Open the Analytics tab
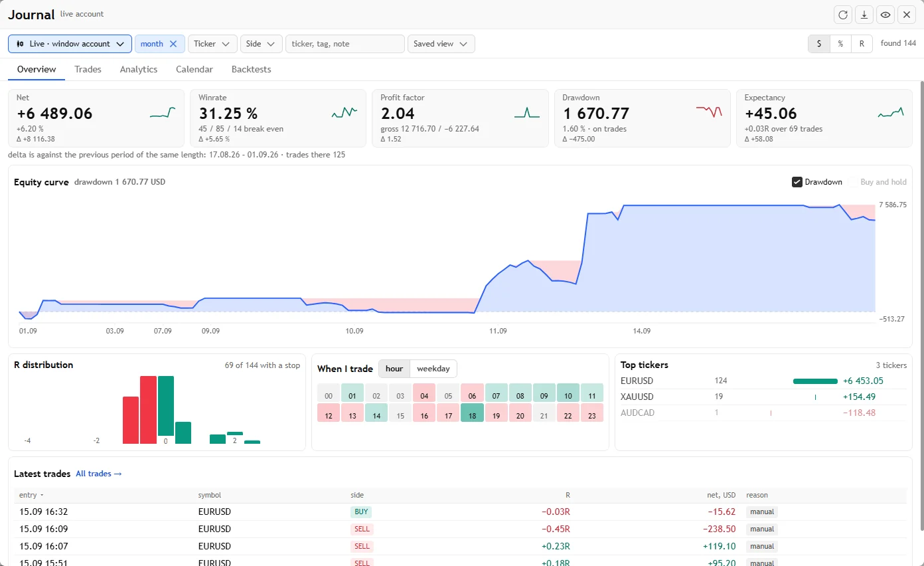 (139, 69)
